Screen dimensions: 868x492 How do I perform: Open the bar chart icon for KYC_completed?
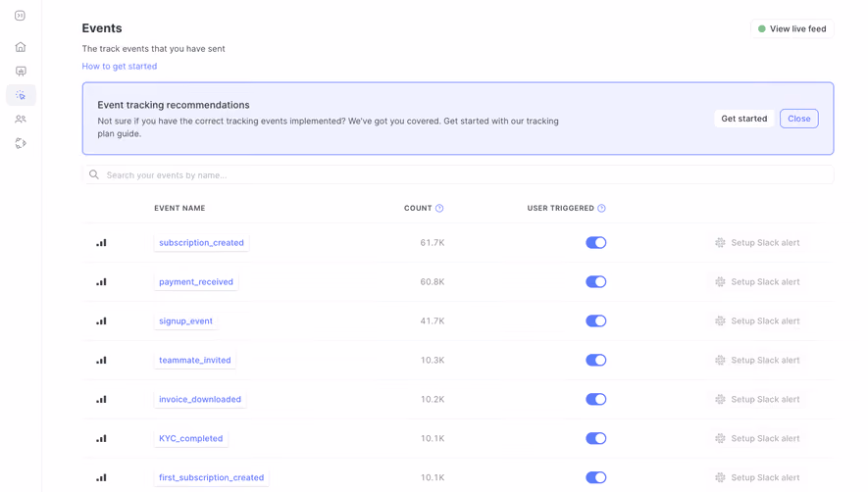point(101,438)
